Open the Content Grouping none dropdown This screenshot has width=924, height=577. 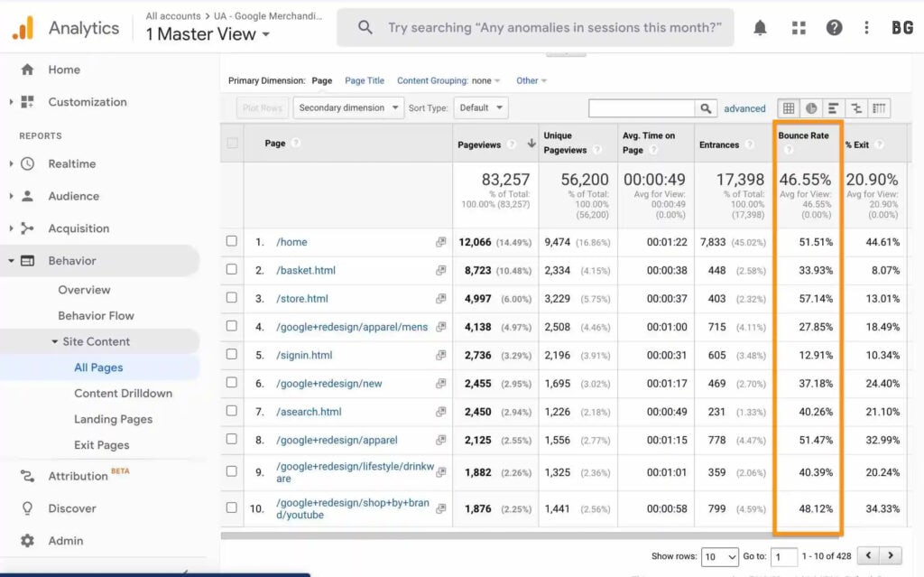[x=485, y=81]
